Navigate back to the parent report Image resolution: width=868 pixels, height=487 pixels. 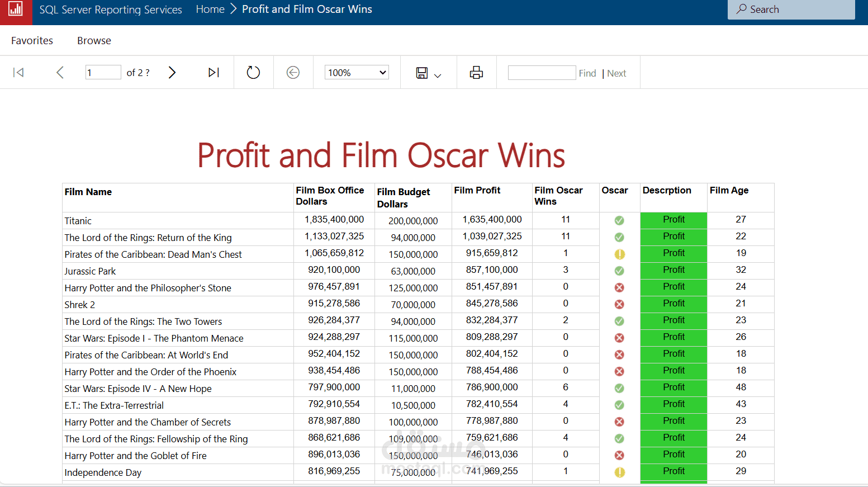click(293, 72)
